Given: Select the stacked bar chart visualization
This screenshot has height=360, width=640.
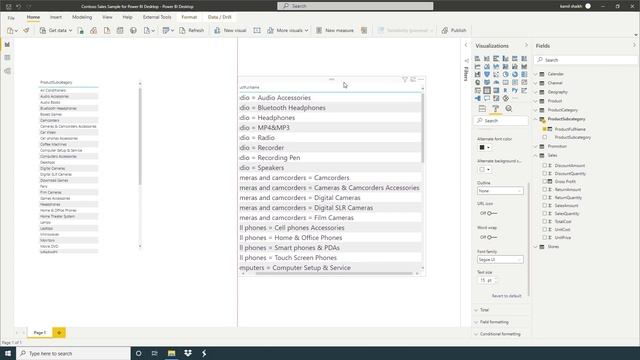Looking at the screenshot, I should [x=478, y=59].
